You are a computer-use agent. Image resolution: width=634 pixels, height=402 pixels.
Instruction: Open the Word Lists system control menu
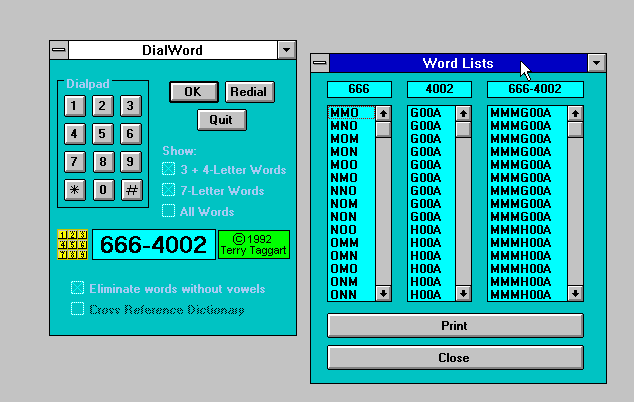(320, 63)
